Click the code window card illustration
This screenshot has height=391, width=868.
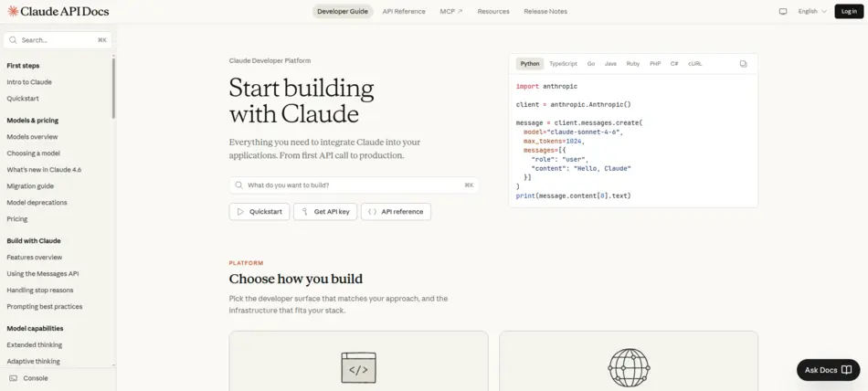pos(358,368)
